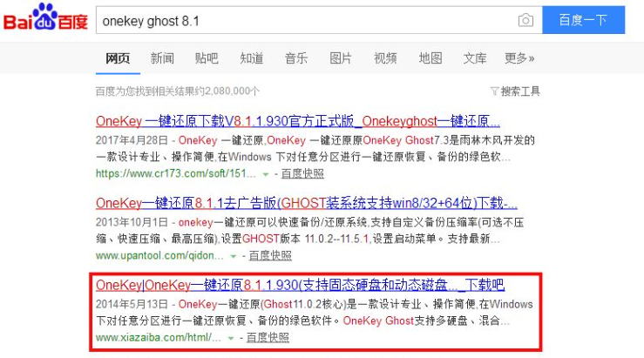Image resolution: width=644 pixels, height=358 pixels.
Task: Switch to the 图片 tab
Action: 341,58
